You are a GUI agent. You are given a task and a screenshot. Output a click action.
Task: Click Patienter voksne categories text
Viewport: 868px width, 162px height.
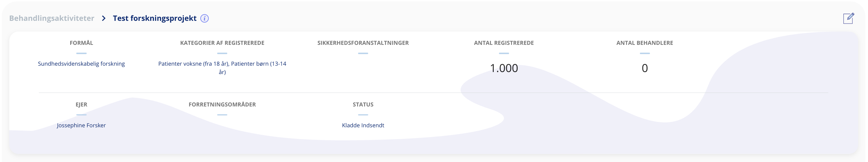click(222, 68)
